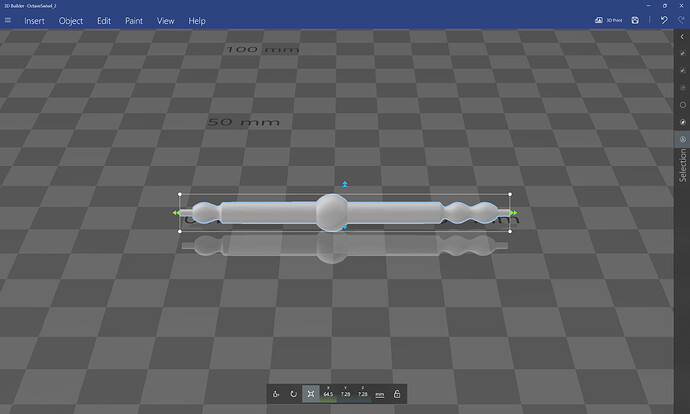The image size is (690, 414).
Task: Click the hollow circle icon in the sidebar
Action: tap(683, 105)
